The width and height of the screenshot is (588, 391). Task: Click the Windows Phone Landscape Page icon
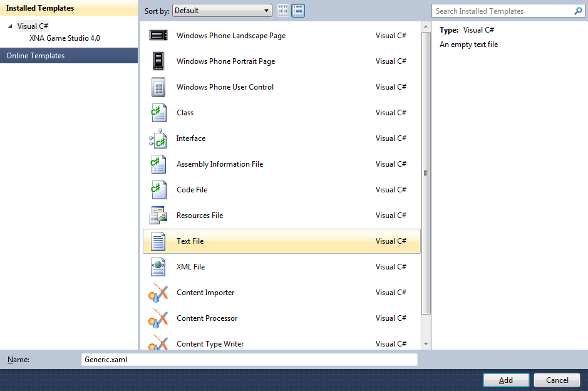point(158,35)
